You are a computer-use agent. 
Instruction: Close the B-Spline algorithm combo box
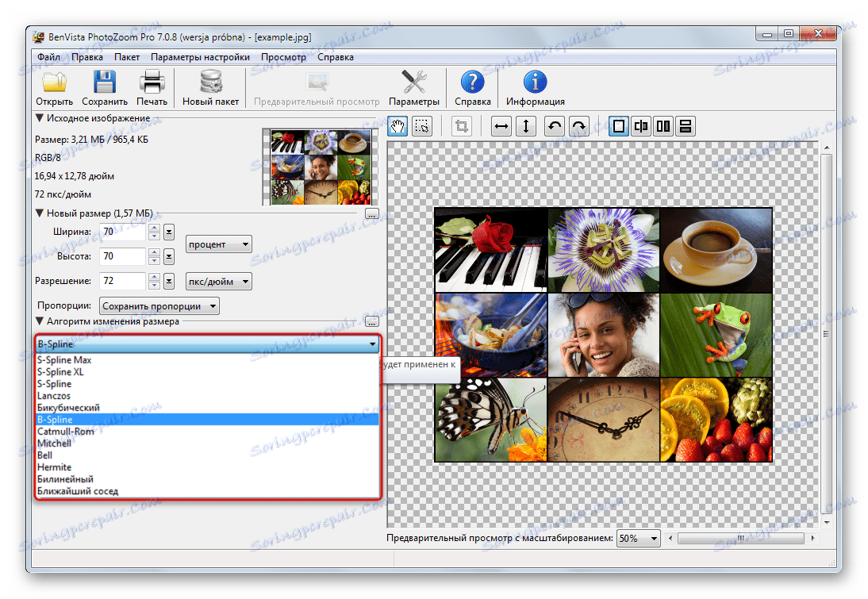click(208, 344)
